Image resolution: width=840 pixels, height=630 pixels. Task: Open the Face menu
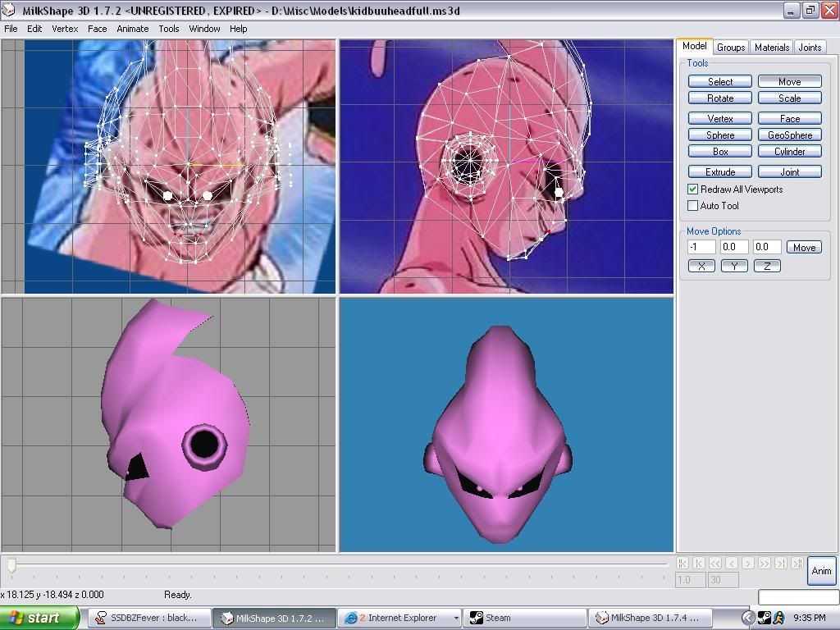(97, 29)
